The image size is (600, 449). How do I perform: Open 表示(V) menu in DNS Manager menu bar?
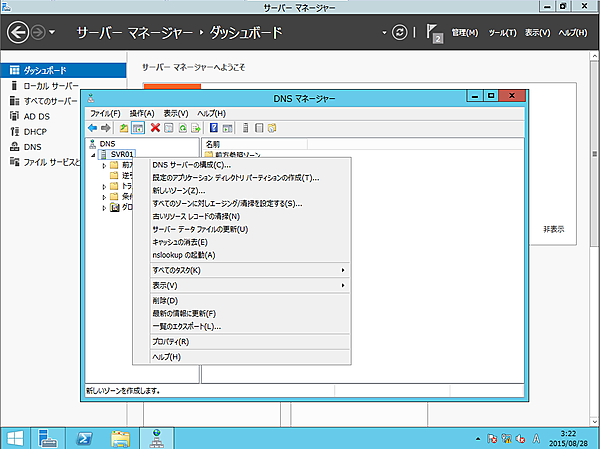coord(176,114)
